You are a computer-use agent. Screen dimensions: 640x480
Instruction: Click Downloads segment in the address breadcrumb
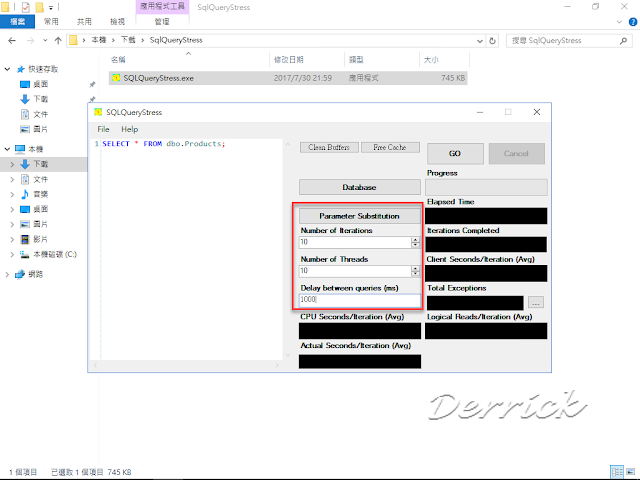pyautogui.click(x=128, y=40)
